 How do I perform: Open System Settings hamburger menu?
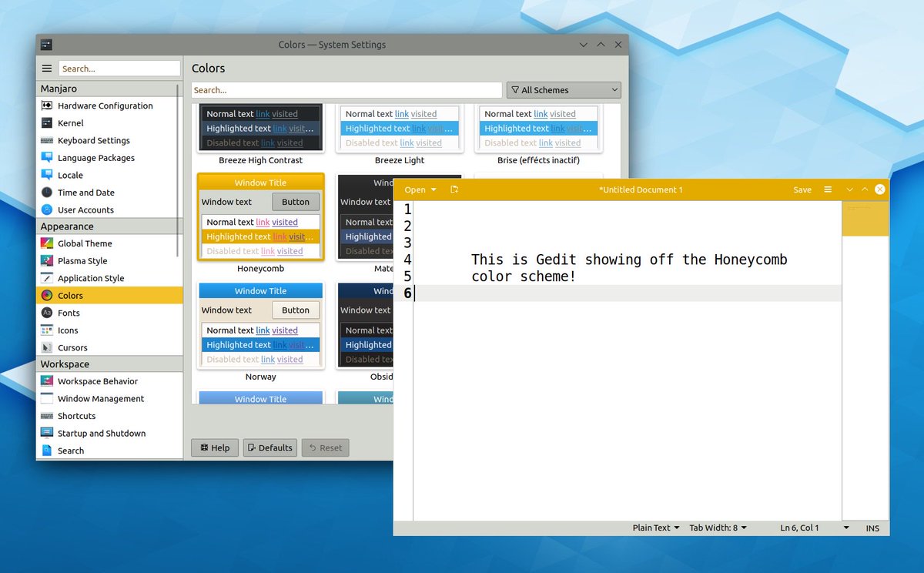click(47, 69)
